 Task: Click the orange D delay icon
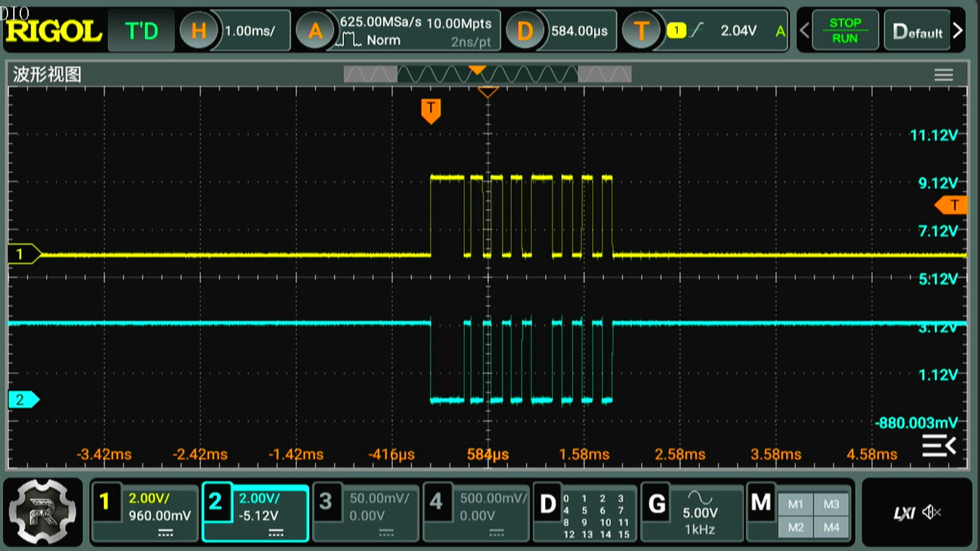click(524, 31)
